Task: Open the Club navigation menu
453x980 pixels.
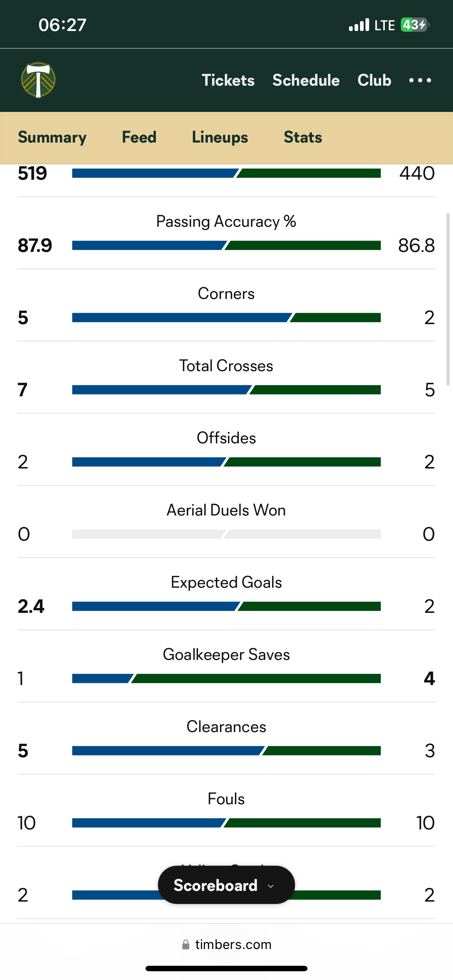Action: 374,80
